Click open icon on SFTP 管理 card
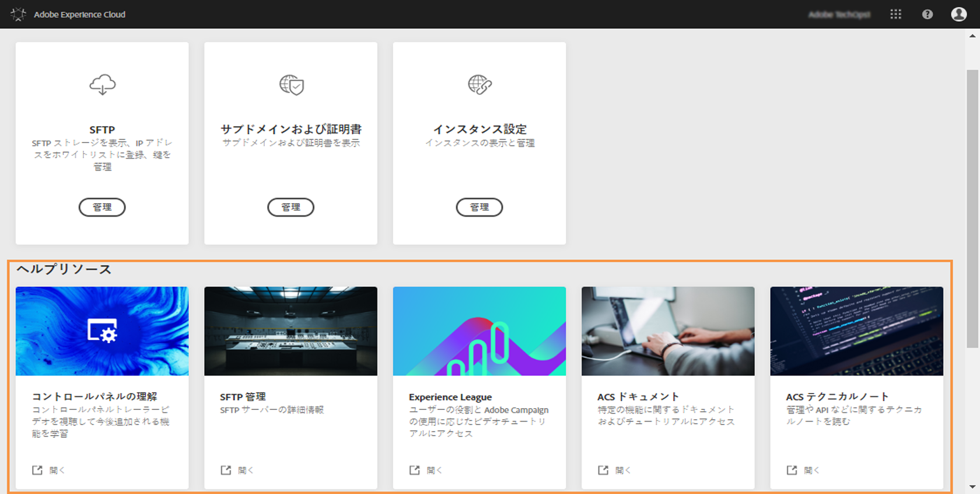The height and width of the screenshot is (494, 980). coord(226,470)
